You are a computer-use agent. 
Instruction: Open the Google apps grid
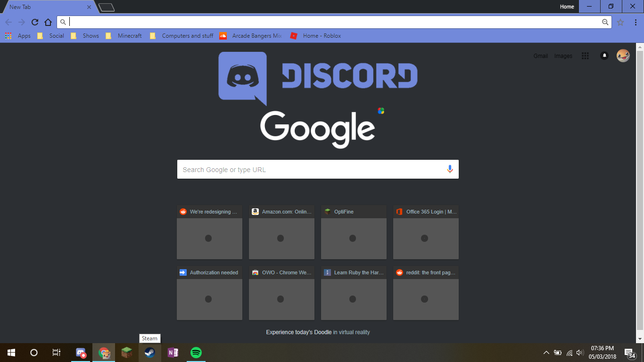point(585,56)
